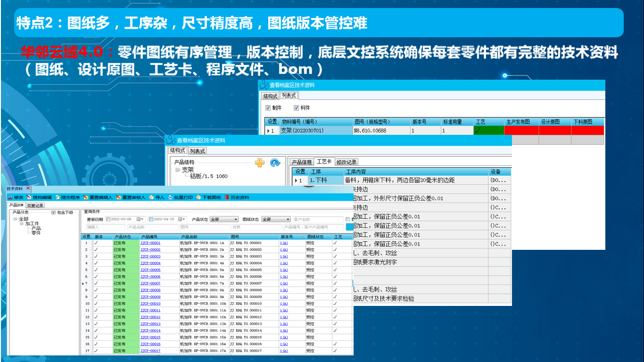This screenshot has height=362, width=644.
Task: Toggle the 包含下级 checkbox
Action: coord(53,213)
